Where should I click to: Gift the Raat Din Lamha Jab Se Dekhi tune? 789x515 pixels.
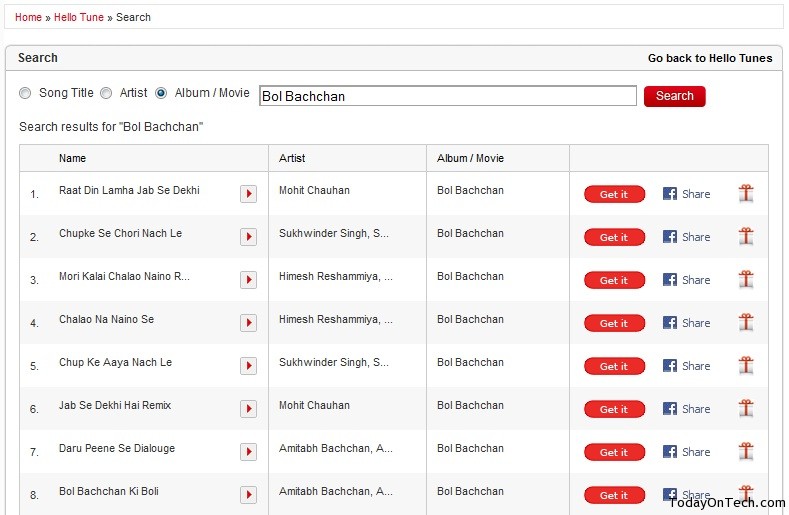coord(746,193)
